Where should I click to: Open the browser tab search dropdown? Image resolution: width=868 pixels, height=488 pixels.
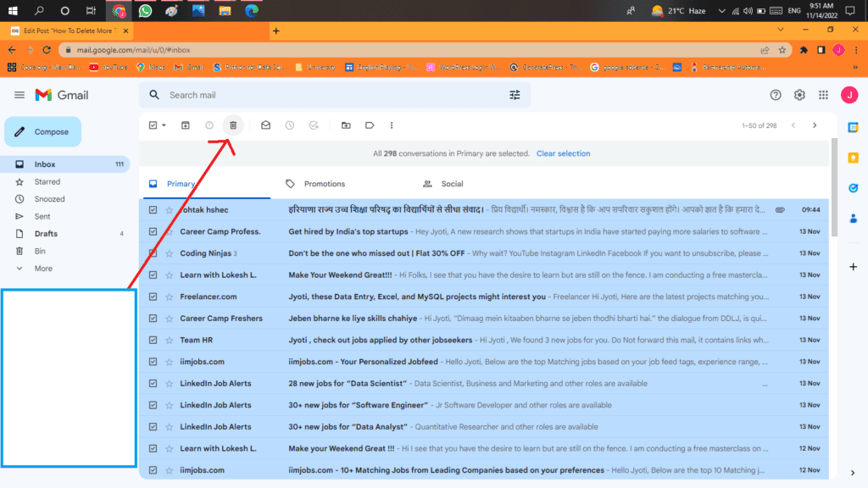[x=781, y=30]
